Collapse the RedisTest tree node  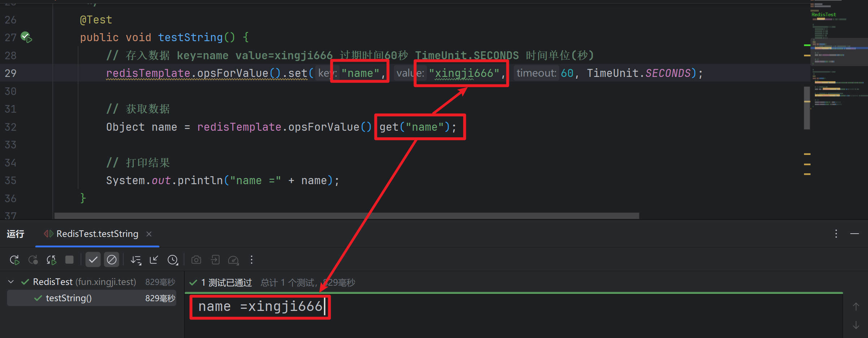coord(11,282)
